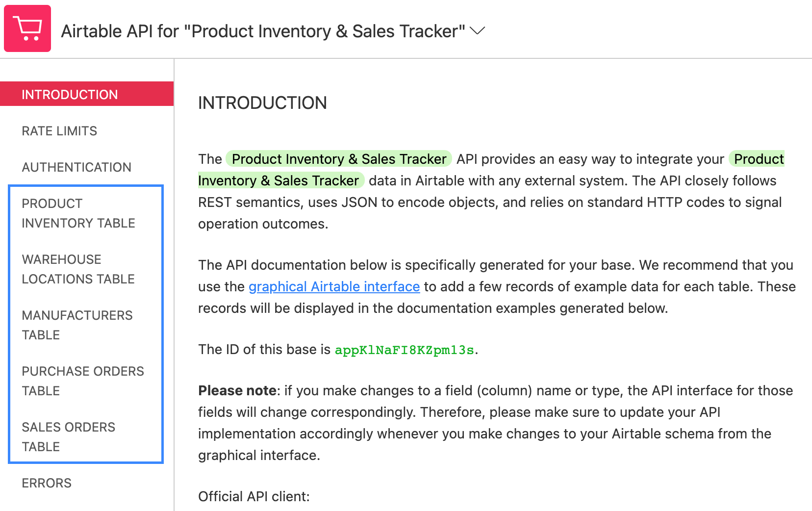Click the first green highlighted base name
812x511 pixels.
pos(339,159)
